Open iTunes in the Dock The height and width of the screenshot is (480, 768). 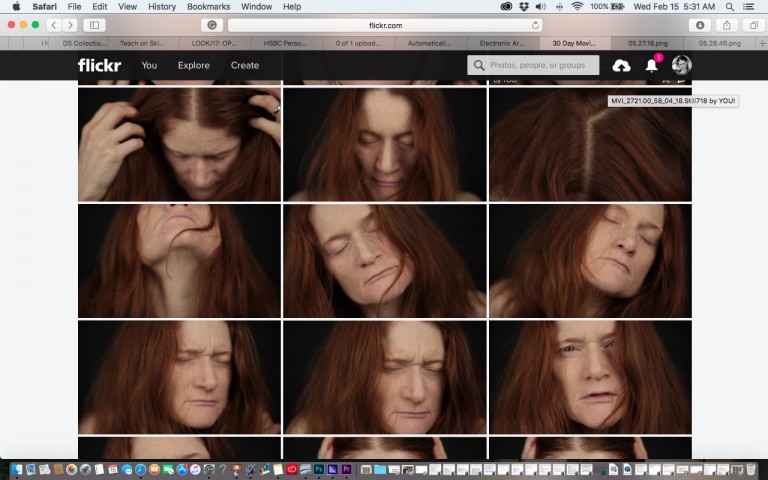(x=195, y=470)
